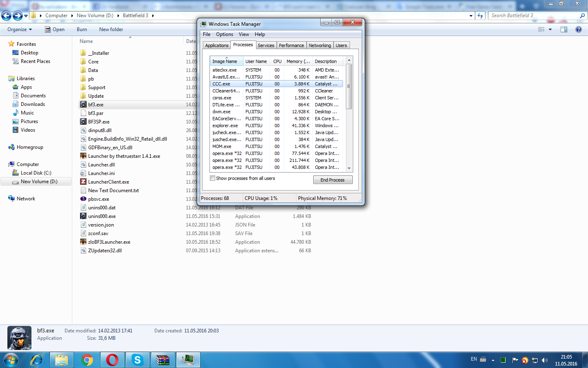Enable Show processes from all users
Viewport: 588px width, 368px height.
[212, 178]
